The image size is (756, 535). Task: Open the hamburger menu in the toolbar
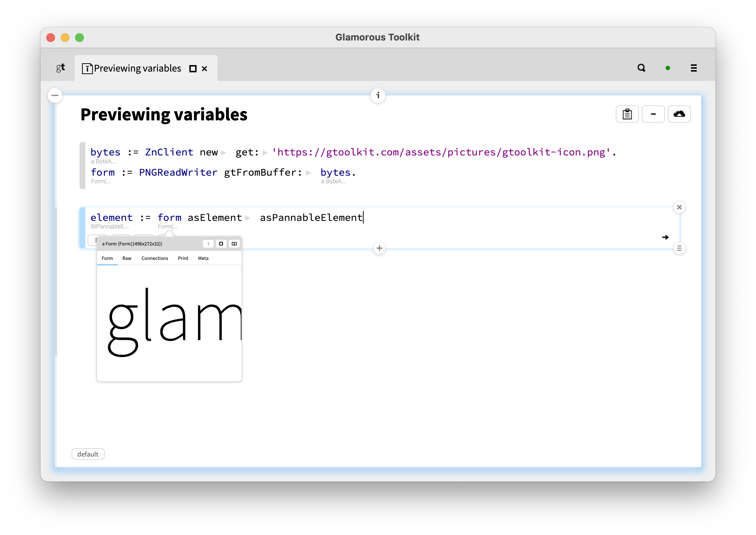click(693, 68)
